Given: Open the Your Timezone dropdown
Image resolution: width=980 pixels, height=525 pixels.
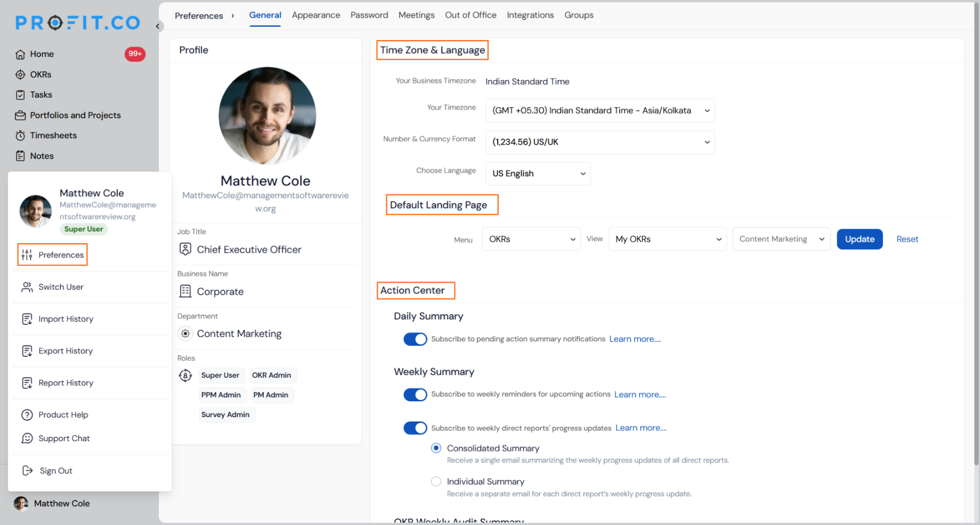Looking at the screenshot, I should [x=600, y=110].
